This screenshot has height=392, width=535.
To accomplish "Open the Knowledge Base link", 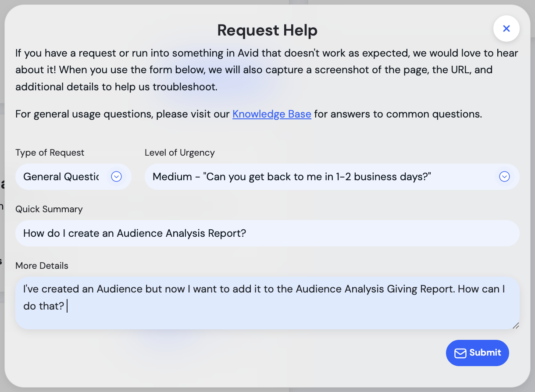I will [271, 114].
